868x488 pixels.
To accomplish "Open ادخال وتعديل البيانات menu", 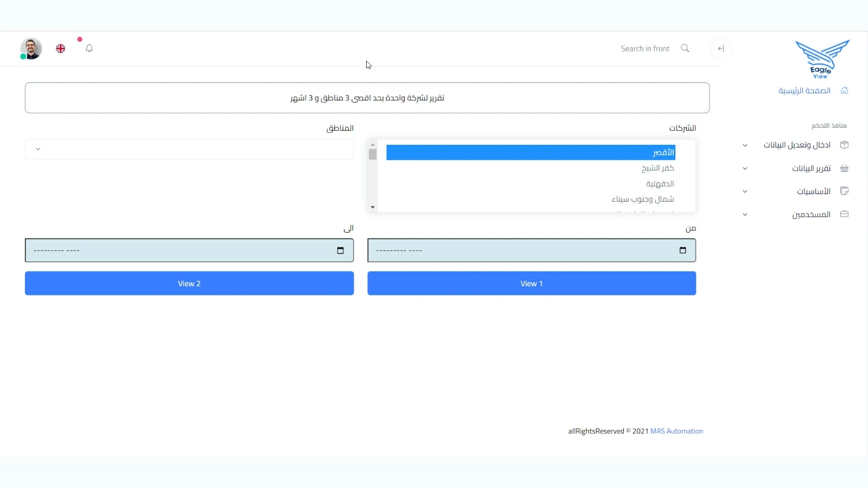I will click(797, 145).
